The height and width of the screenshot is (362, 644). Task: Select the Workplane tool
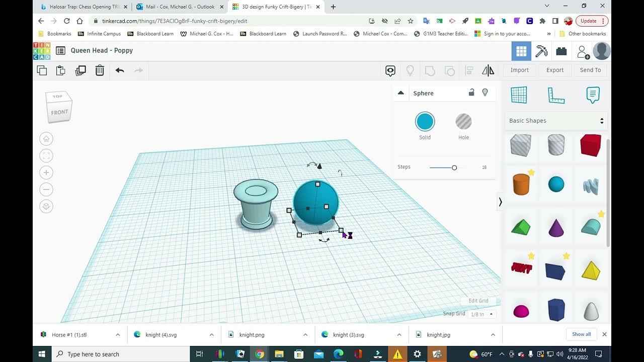519,95
